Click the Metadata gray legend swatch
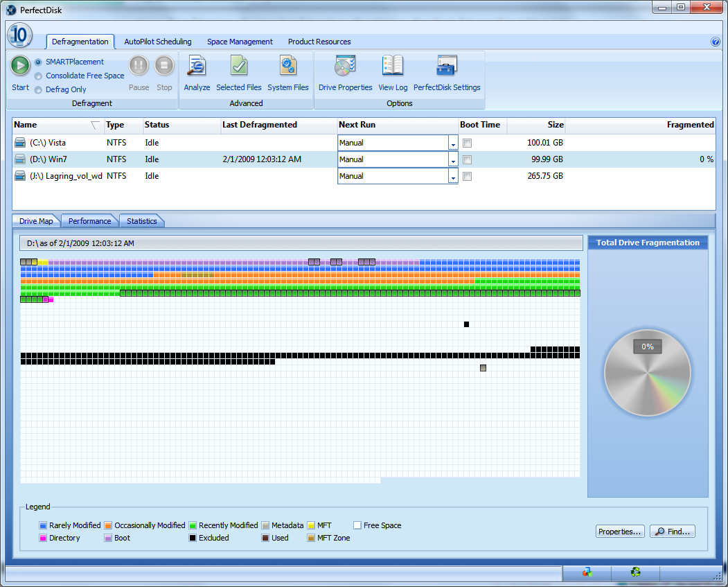 (265, 526)
